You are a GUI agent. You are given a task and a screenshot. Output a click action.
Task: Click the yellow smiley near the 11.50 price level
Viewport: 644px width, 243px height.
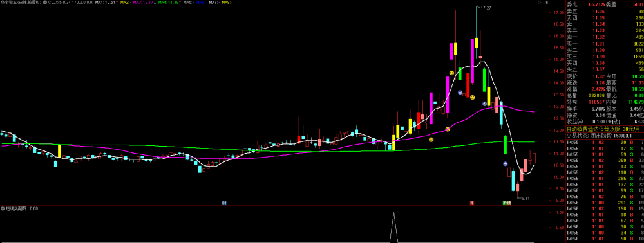[431, 139]
